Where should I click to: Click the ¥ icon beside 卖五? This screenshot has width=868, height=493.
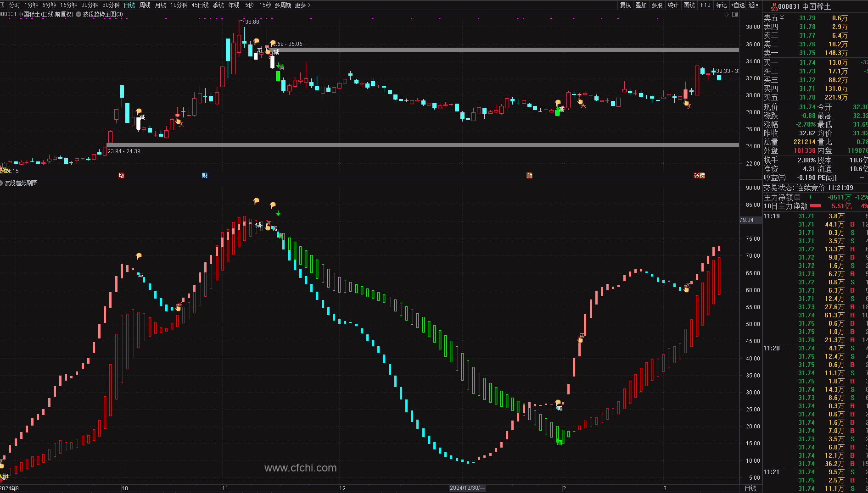tap(782, 18)
